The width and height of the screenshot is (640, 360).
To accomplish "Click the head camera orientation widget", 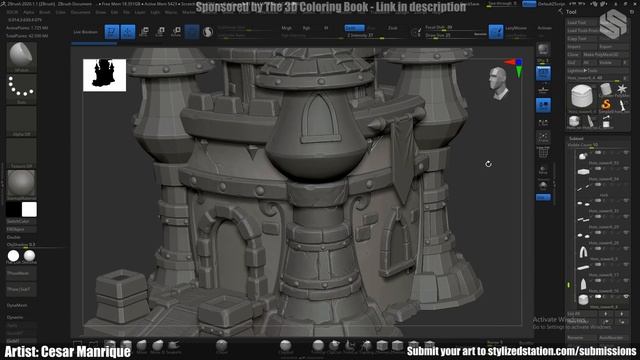I will (x=499, y=83).
